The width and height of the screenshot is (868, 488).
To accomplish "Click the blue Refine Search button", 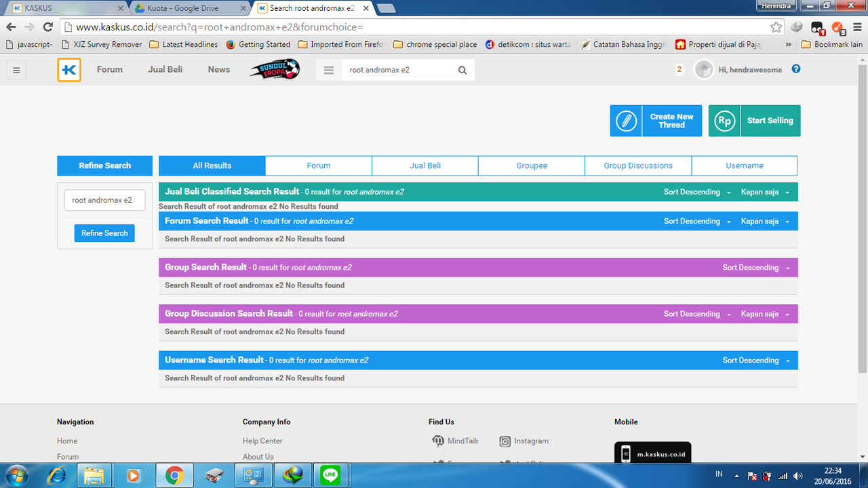I will point(104,233).
